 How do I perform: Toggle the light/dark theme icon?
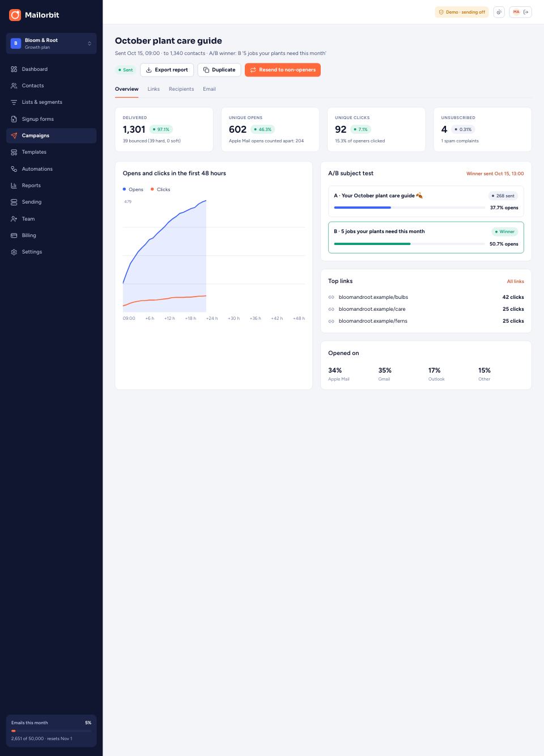499,12
